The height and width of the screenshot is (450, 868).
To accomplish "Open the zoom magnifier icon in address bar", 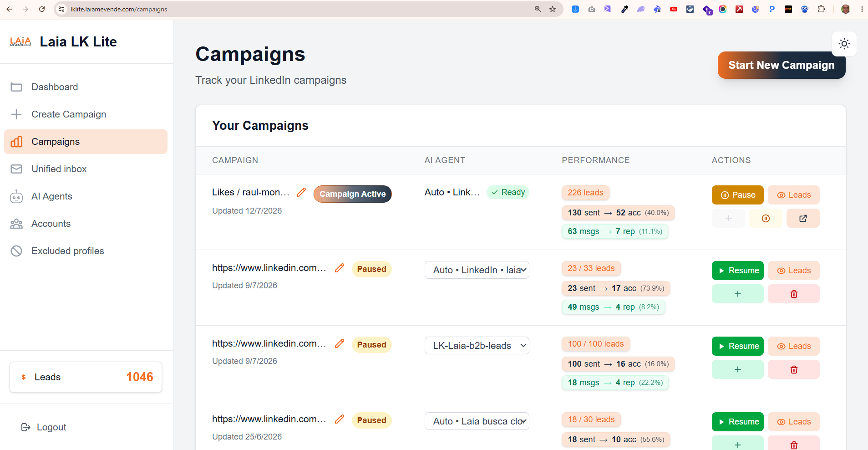I will coord(538,9).
